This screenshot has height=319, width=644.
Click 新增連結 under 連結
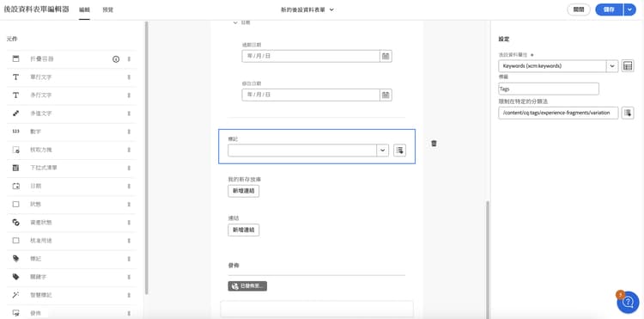coord(244,230)
